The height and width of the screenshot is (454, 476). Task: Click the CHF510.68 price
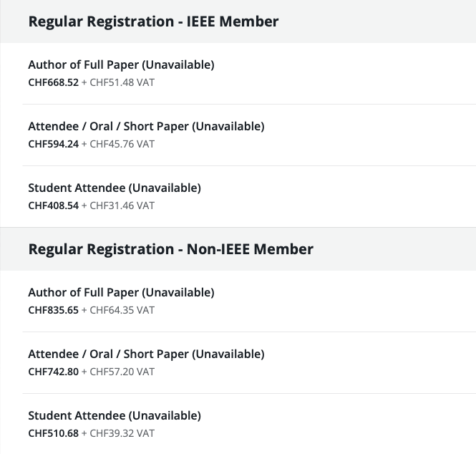pos(53,433)
